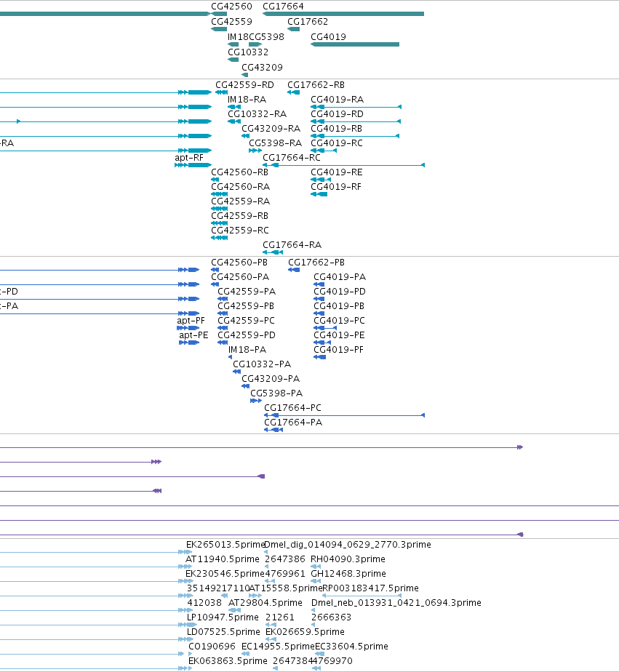Select EST Dmel_dig_014094_0629_2770.3prime
This screenshot has height=672, width=619.
(348, 545)
